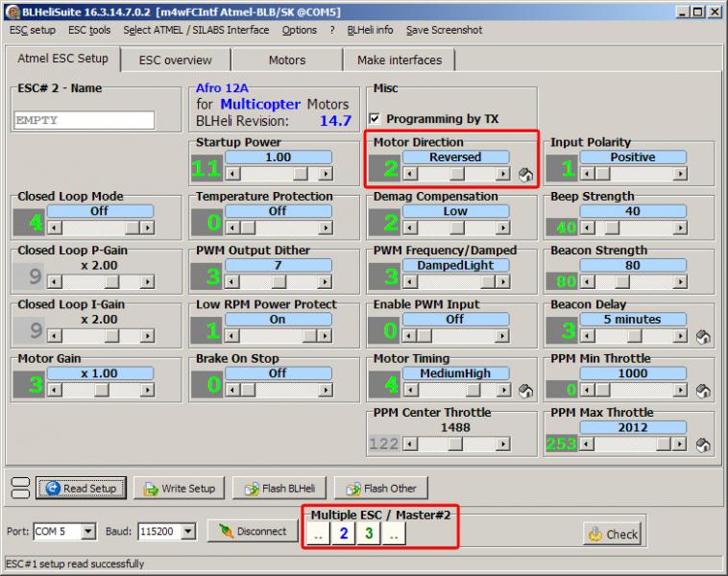Click the Disconnect button
The height and width of the screenshot is (576, 728).
click(253, 531)
